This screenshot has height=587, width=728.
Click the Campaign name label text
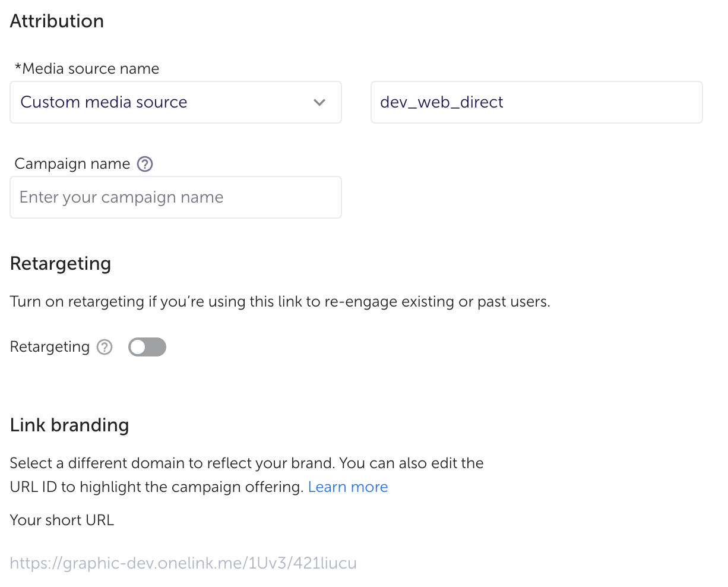[x=72, y=164]
